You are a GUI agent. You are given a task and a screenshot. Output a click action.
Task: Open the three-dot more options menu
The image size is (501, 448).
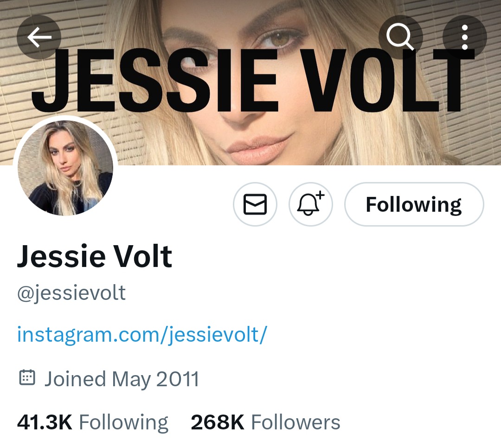(465, 37)
